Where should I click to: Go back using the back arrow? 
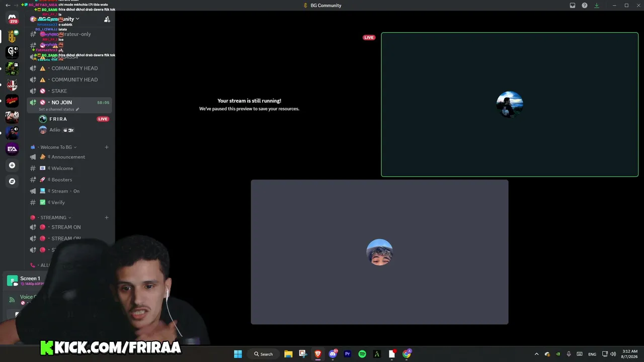(x=8, y=5)
